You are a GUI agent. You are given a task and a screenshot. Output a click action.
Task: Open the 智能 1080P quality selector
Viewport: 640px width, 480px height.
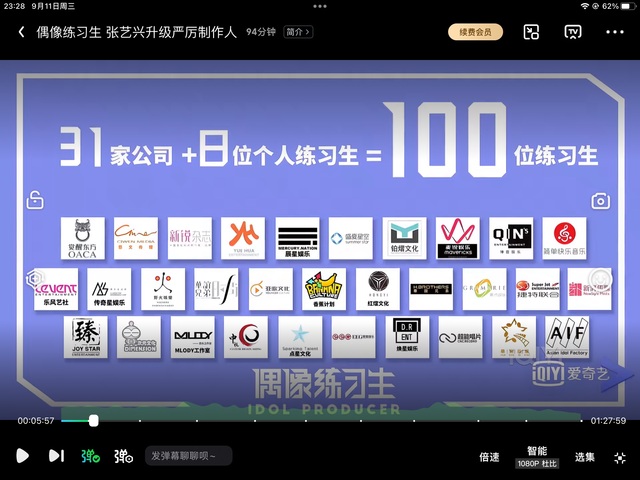(537, 457)
